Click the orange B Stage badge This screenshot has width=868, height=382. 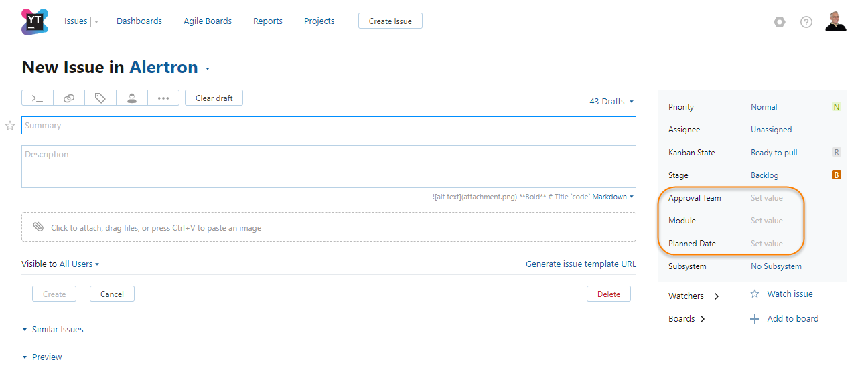coord(837,175)
